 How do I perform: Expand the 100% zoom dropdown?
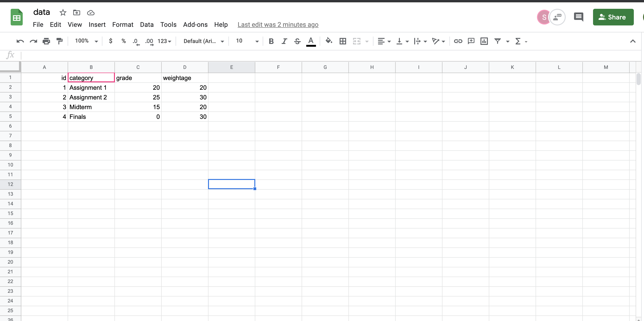pos(86,41)
